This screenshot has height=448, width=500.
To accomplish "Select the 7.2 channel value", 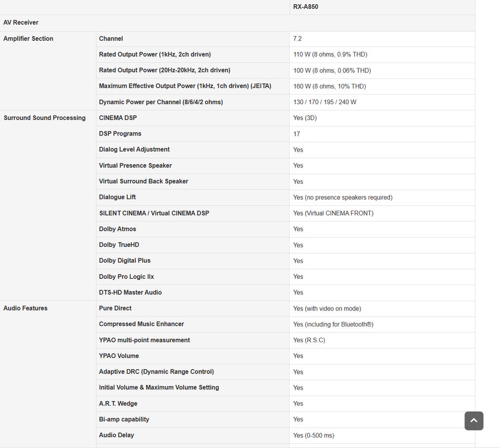I will (x=297, y=39).
